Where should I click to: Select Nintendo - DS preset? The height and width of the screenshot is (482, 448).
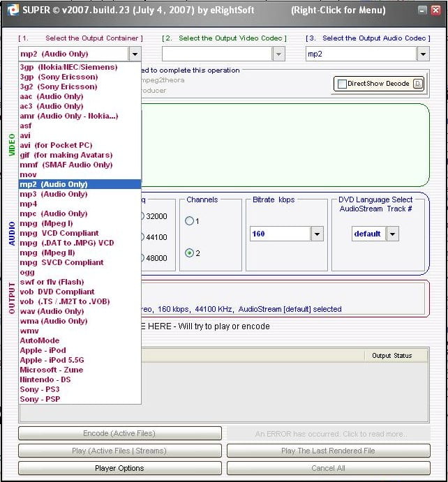click(80, 379)
